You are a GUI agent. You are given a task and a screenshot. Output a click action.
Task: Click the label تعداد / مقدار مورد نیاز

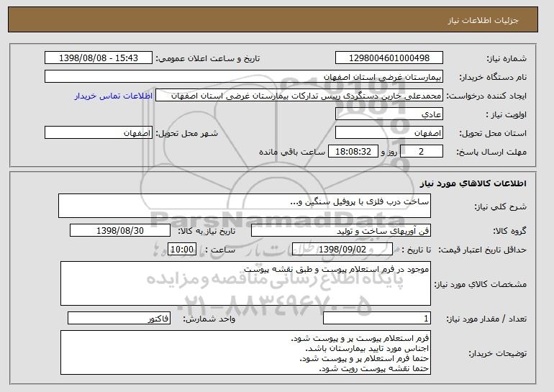coord(486,319)
